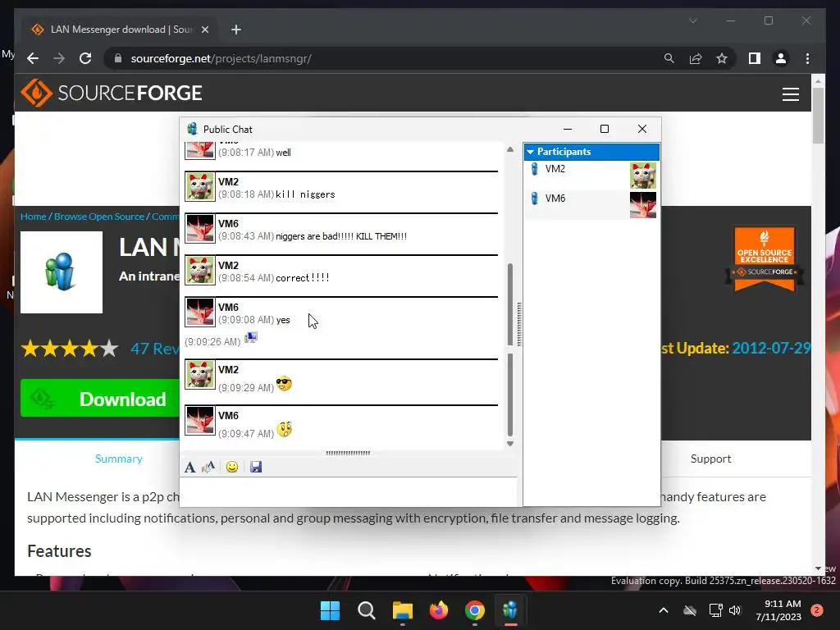Open the font color picker in chat toolbar
Screen dimensions: 840x630
click(208, 467)
